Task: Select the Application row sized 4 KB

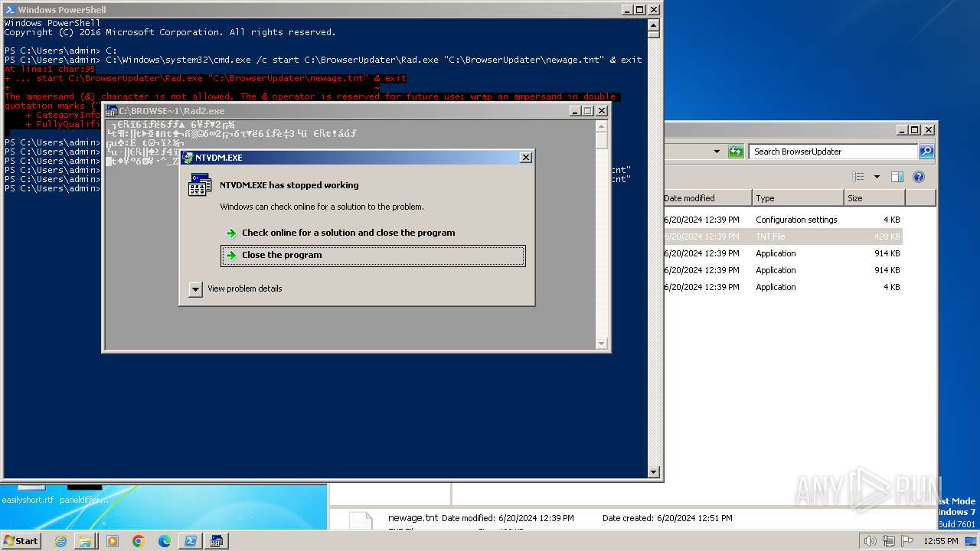Action: [x=782, y=287]
